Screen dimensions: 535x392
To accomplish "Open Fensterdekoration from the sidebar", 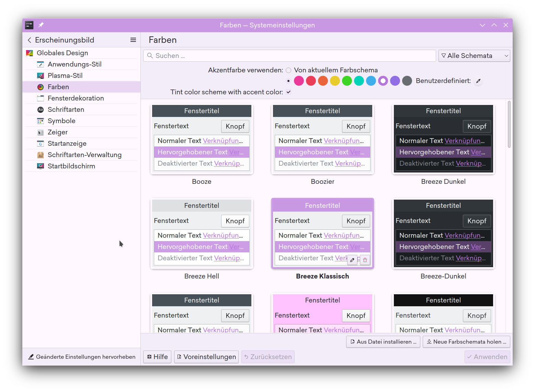I will (76, 98).
